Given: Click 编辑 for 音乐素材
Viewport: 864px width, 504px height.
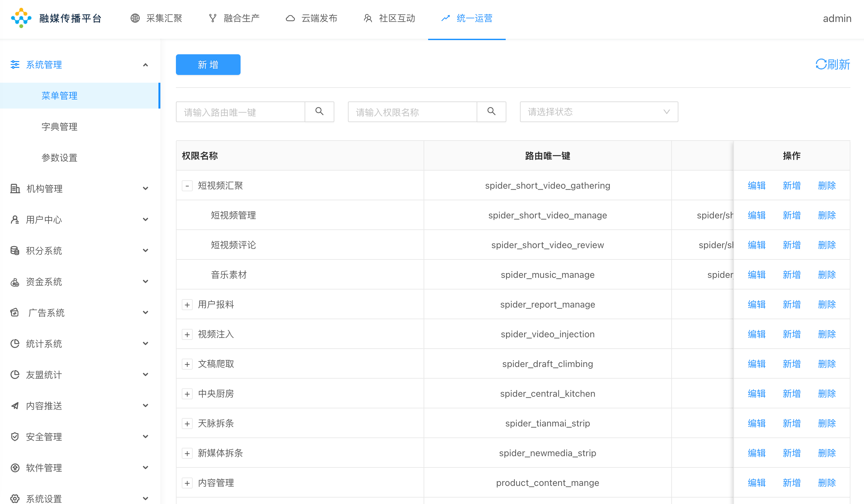Looking at the screenshot, I should coord(756,275).
